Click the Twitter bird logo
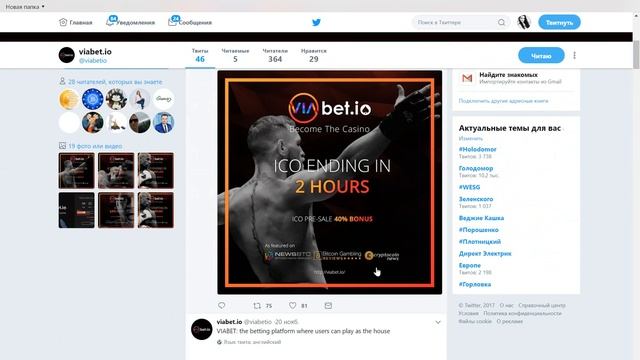The image size is (640, 360). [x=316, y=22]
